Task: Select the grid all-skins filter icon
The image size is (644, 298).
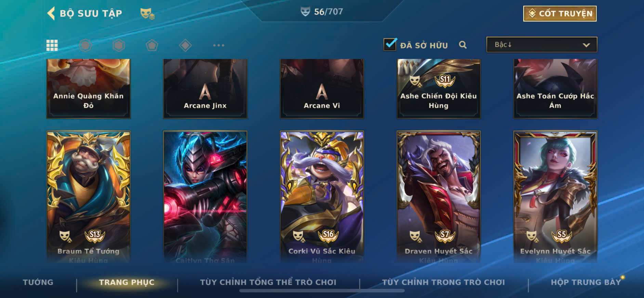Action: pyautogui.click(x=52, y=45)
